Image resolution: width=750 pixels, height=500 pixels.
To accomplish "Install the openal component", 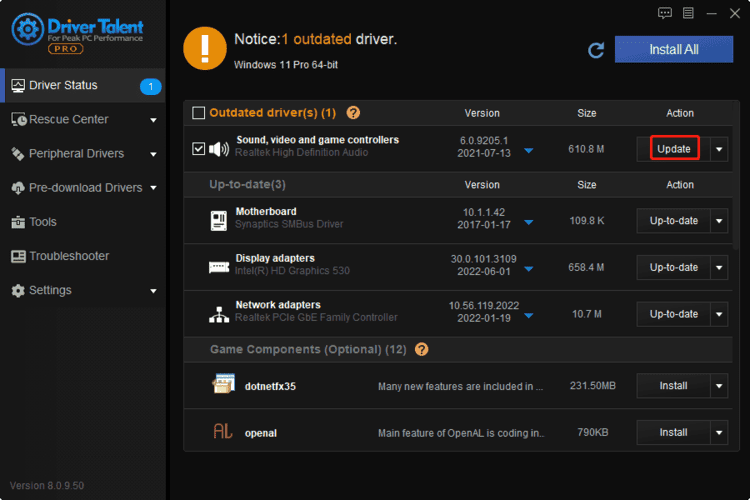I will pyautogui.click(x=673, y=433).
